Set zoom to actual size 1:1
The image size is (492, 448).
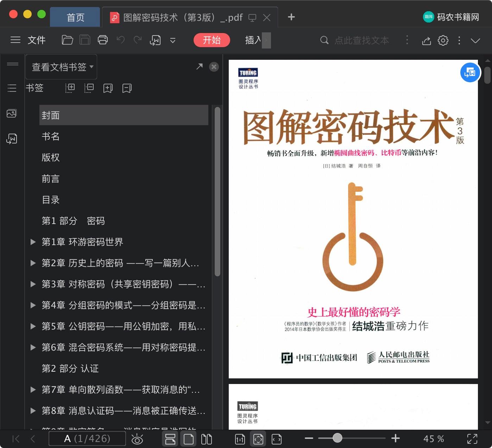[x=240, y=439]
